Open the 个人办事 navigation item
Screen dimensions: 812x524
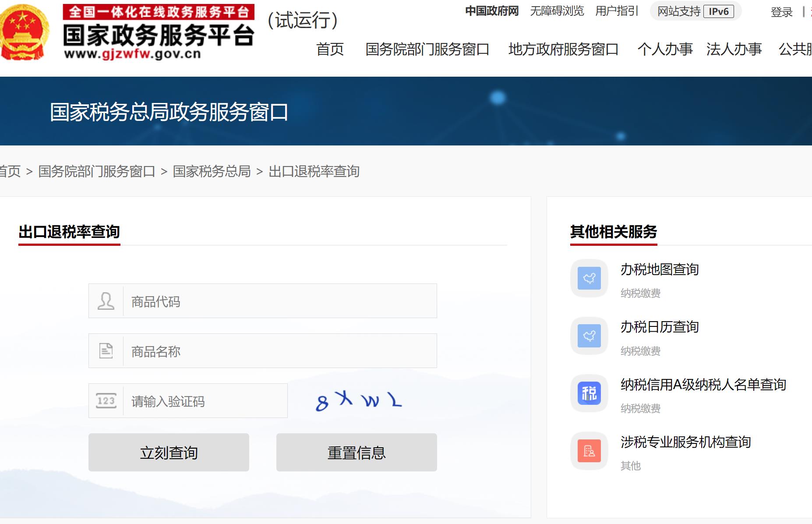tap(666, 50)
